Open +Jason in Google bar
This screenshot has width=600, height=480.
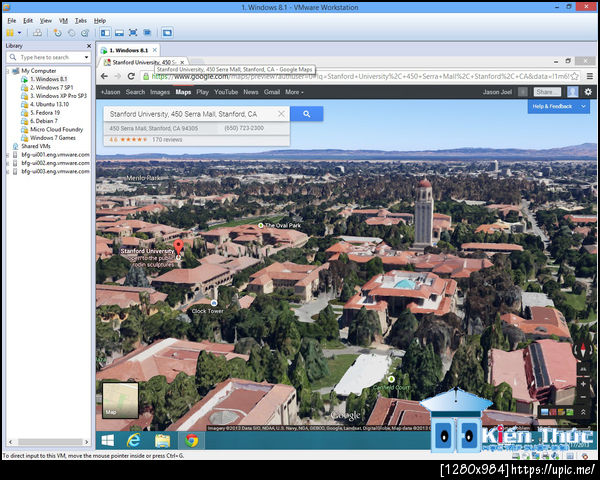110,92
